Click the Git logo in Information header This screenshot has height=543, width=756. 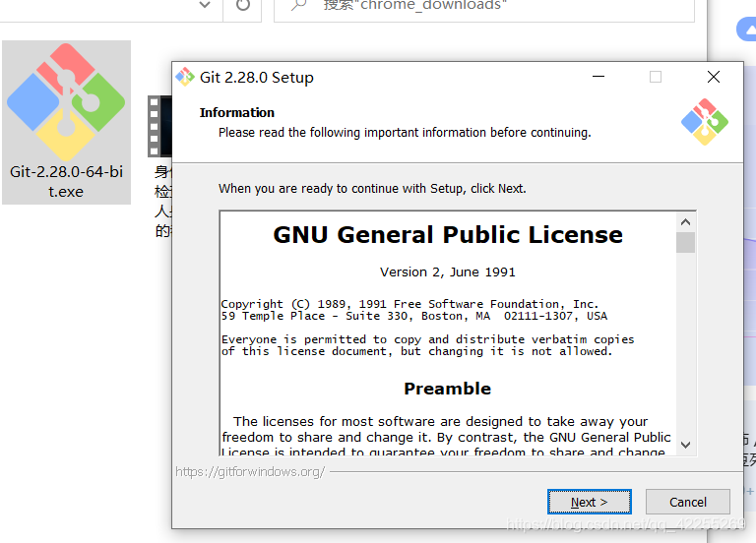click(705, 122)
